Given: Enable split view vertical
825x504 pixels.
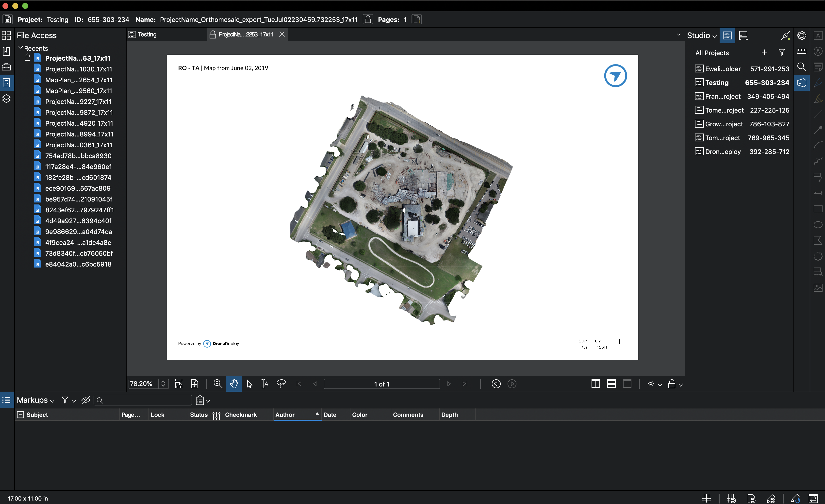Looking at the screenshot, I should coord(595,384).
